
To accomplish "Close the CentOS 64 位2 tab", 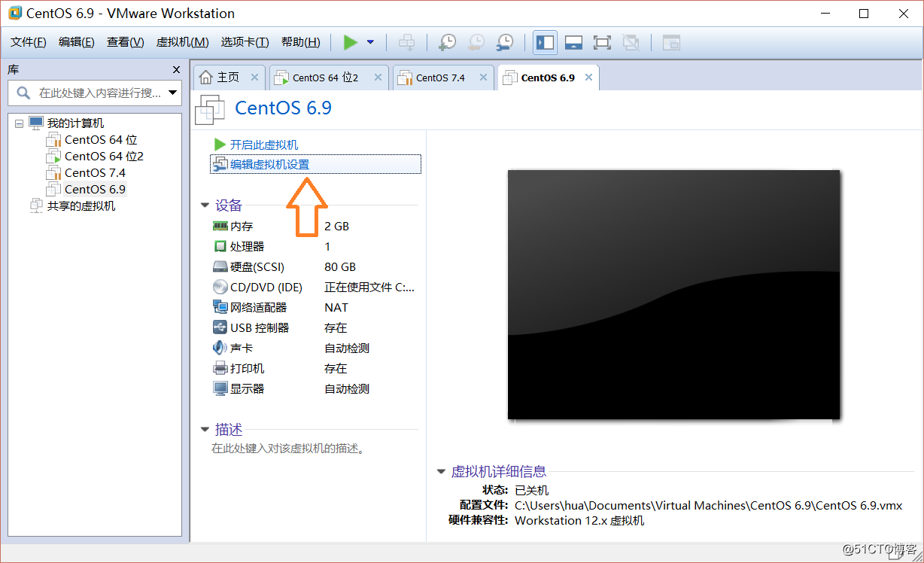I will (378, 77).
